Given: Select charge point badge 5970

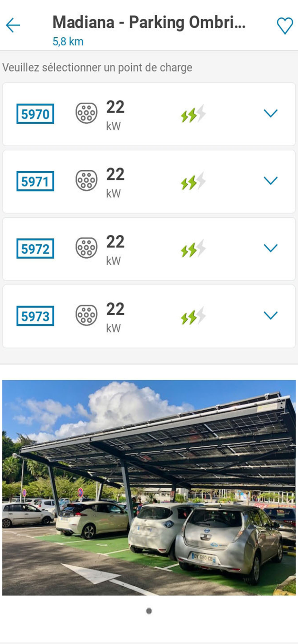Looking at the screenshot, I should point(35,114).
